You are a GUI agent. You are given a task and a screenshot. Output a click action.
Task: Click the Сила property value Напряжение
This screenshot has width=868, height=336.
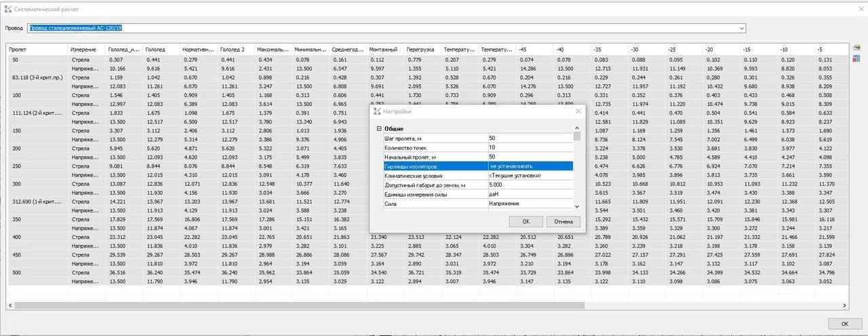530,204
